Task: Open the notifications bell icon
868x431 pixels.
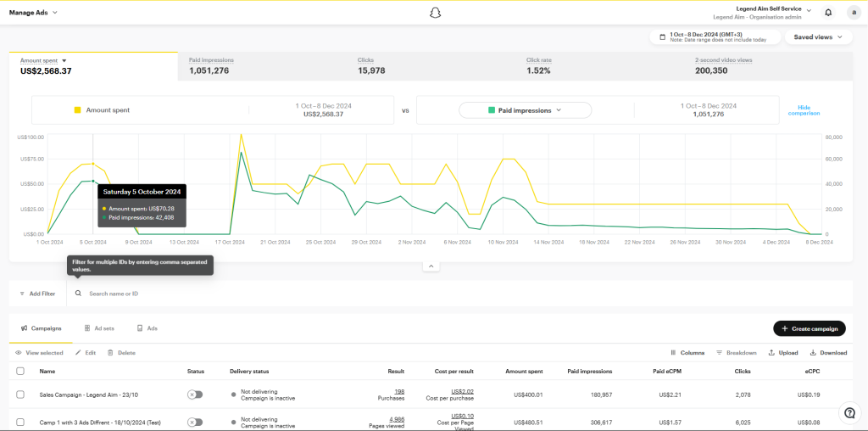Action: pos(828,12)
